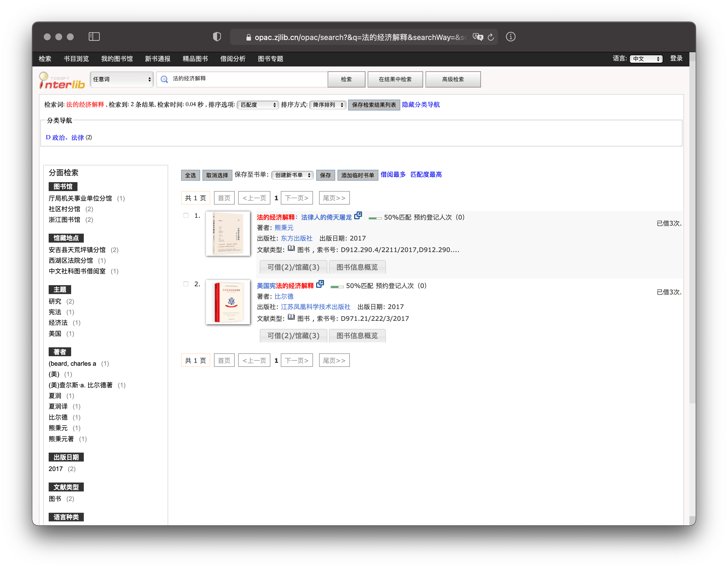Check the checkbox for result 1
The width and height of the screenshot is (728, 568).
186,216
